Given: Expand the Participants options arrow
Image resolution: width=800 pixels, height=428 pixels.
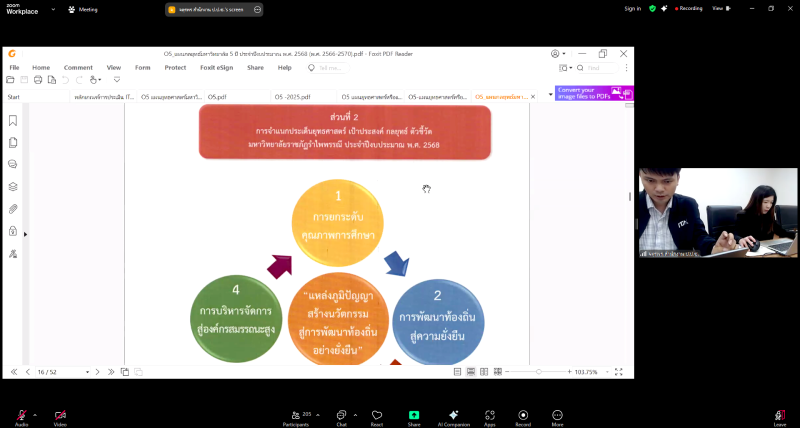Looking at the screenshot, I should point(316,415).
